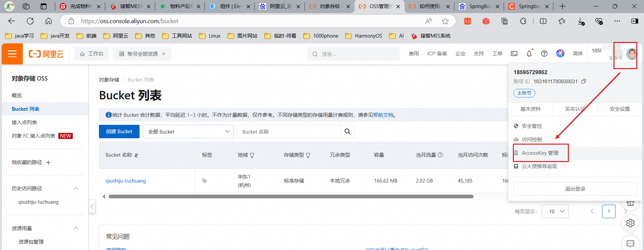Filter the 存储类型 column
The image size is (644, 250).
tap(308, 155)
